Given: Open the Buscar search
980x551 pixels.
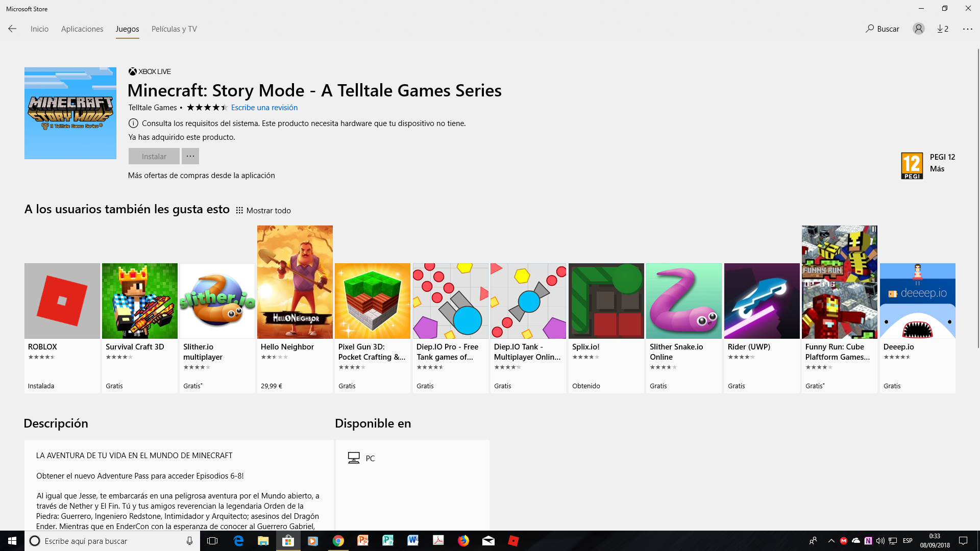Looking at the screenshot, I should pyautogui.click(x=883, y=29).
